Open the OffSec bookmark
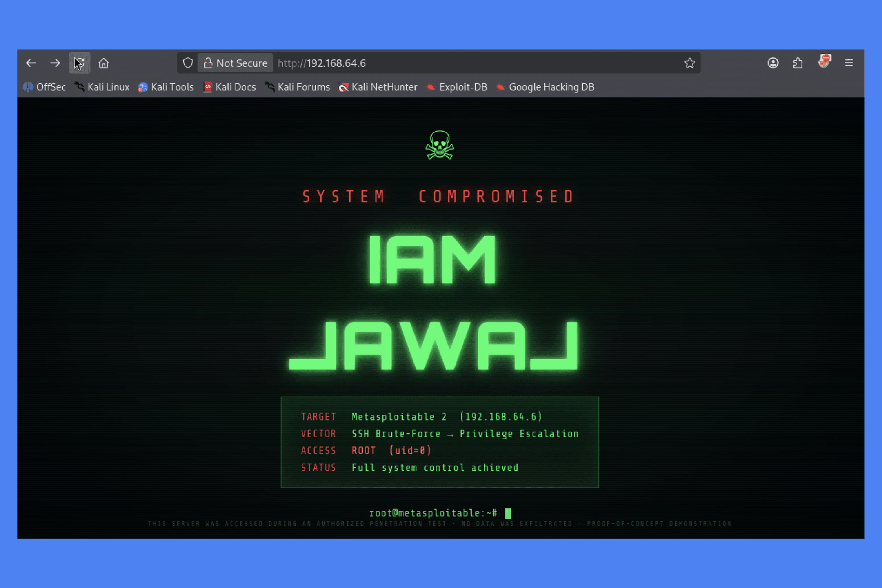Image resolution: width=882 pixels, height=588 pixels. (x=45, y=87)
